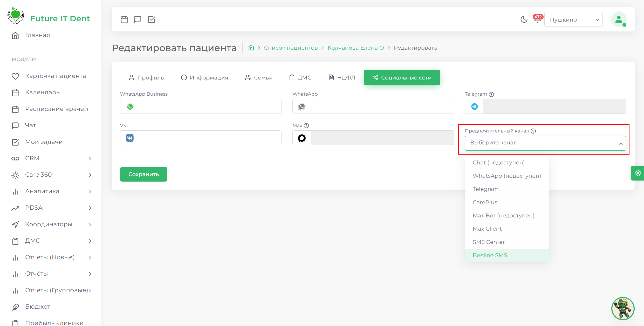Screen dimensions: 644x326
Task: Click the Future IT Dent logo
Action: [49, 16]
